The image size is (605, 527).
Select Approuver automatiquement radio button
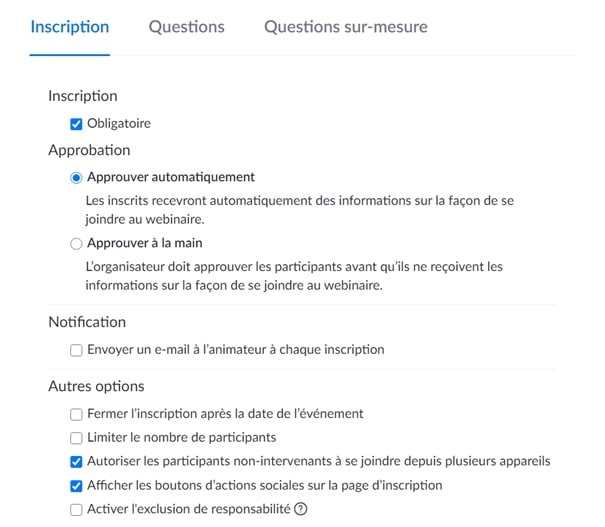point(76,178)
